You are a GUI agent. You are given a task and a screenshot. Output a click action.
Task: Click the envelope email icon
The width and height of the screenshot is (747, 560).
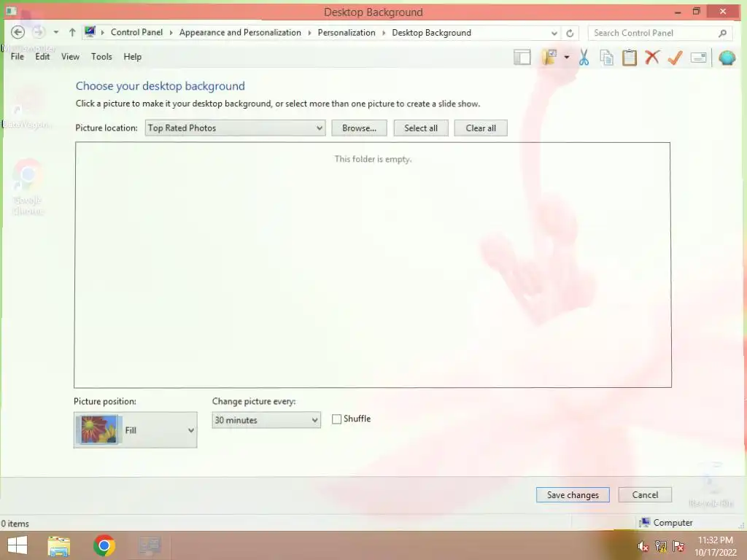(x=698, y=58)
